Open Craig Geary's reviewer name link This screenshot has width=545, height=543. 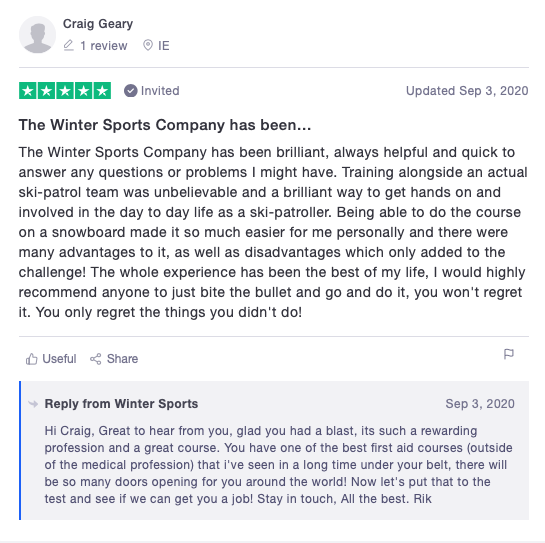tap(98, 24)
